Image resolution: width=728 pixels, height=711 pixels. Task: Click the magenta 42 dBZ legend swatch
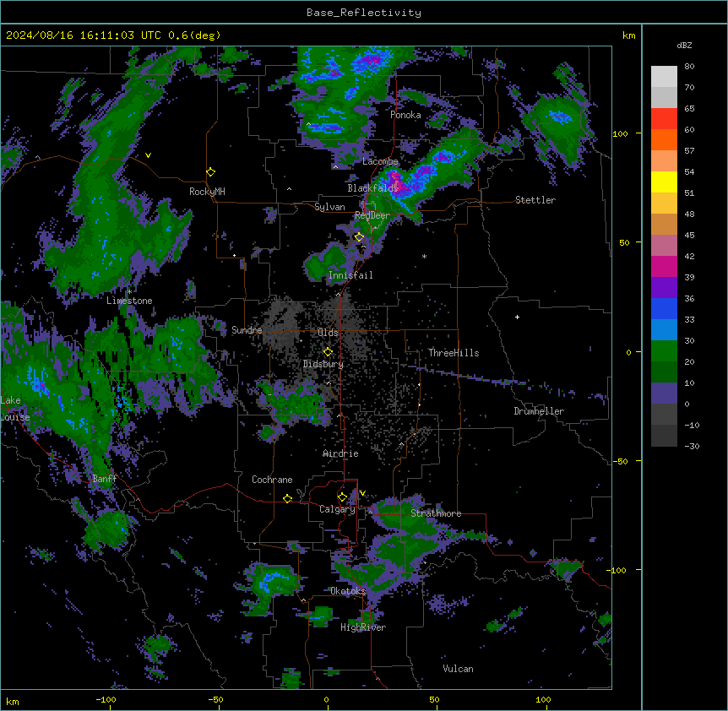click(x=664, y=266)
